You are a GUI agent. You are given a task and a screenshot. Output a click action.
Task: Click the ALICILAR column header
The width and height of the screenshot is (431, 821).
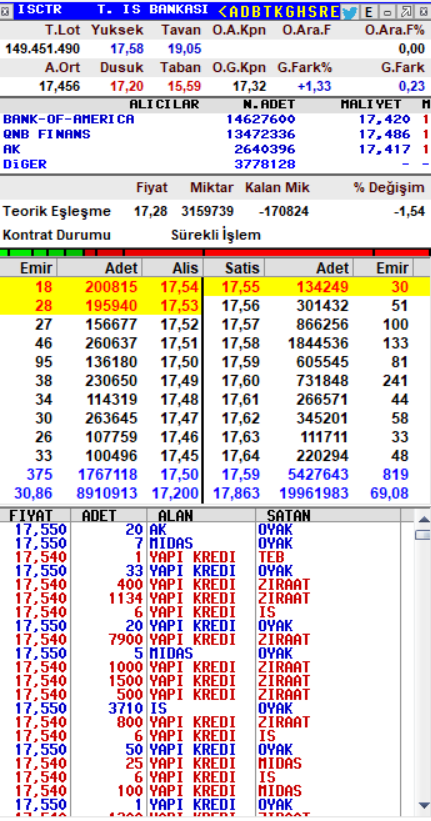(164, 104)
